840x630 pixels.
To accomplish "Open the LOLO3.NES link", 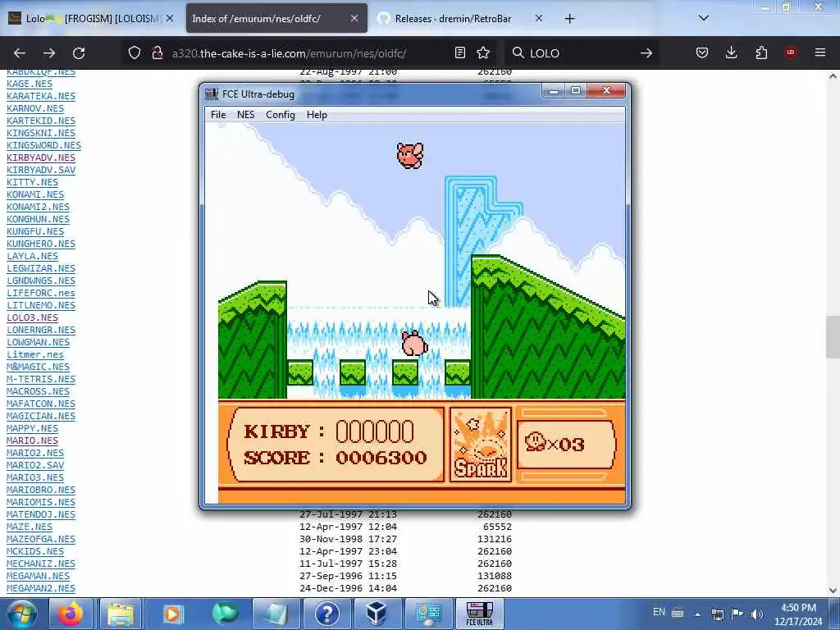I will pos(32,317).
